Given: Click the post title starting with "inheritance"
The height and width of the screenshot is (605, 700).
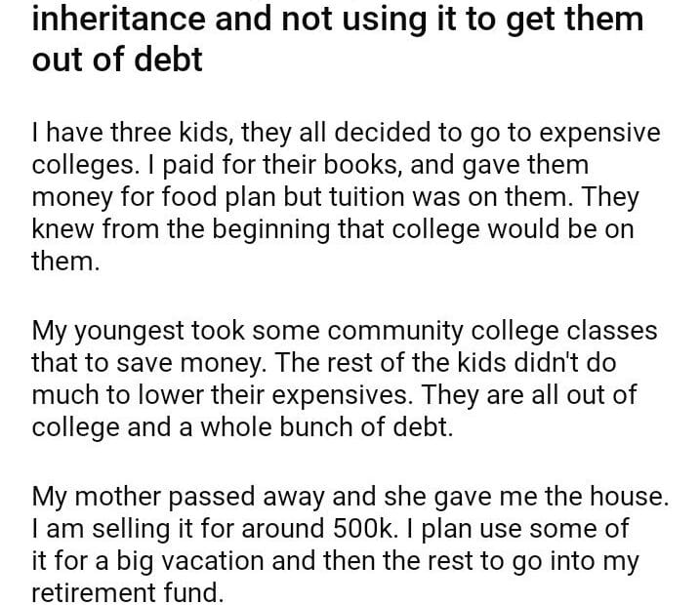Looking at the screenshot, I should tap(337, 18).
